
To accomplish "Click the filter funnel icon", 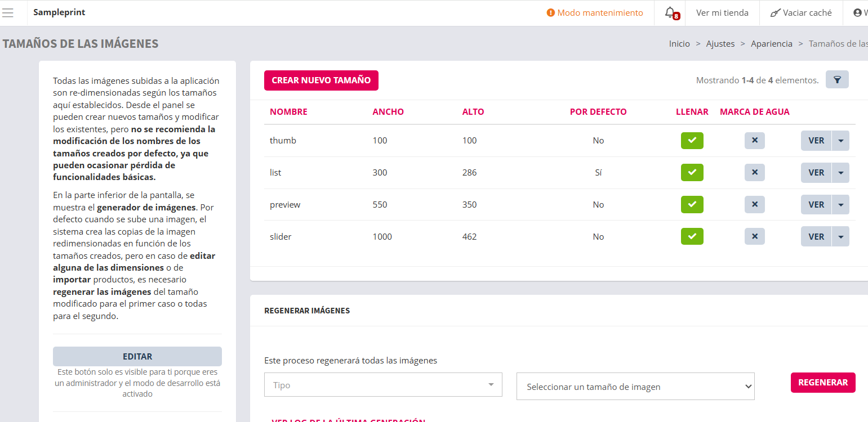I will click(x=837, y=80).
